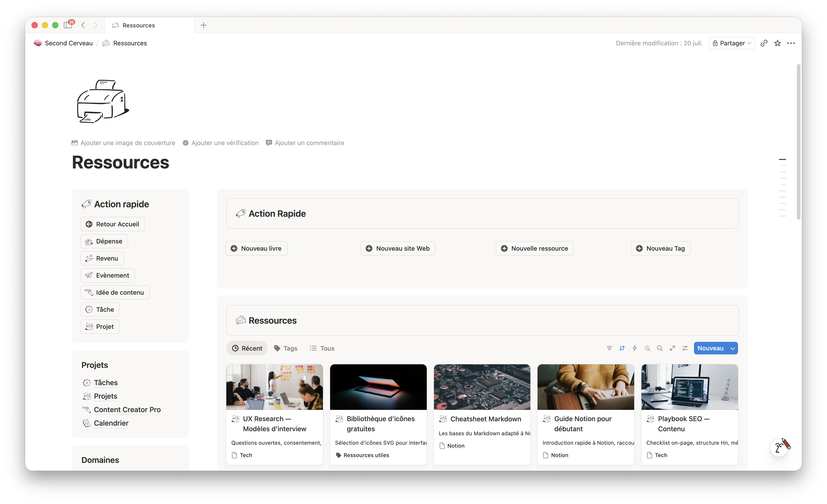This screenshot has height=504, width=827.
Task: Click printer icon in Ressources database heading
Action: 241,320
